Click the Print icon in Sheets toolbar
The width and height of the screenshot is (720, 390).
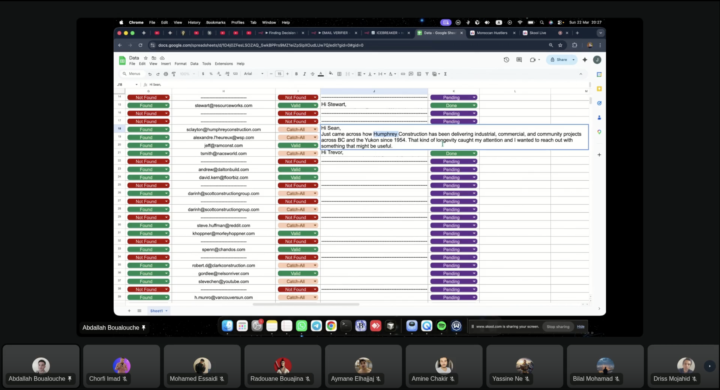pyautogui.click(x=166, y=74)
